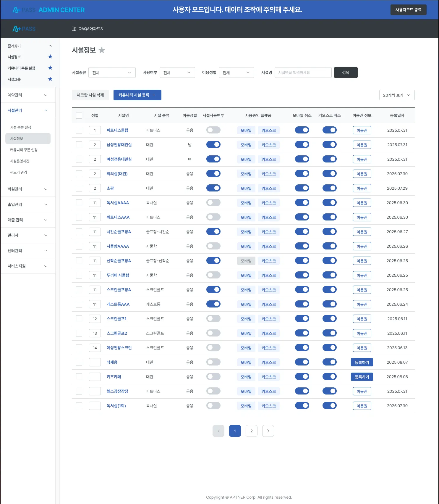
Task: Open 시설운영시간 in the sidebar menu
Action: pyautogui.click(x=20, y=161)
